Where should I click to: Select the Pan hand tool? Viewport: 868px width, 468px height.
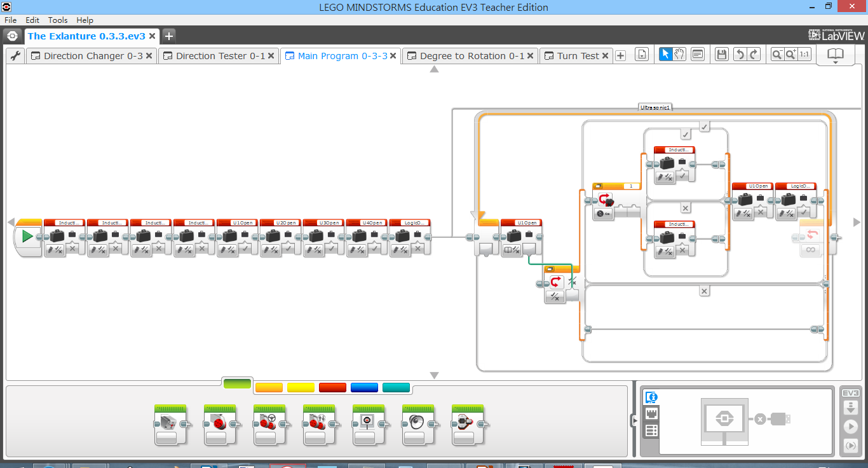tap(679, 55)
